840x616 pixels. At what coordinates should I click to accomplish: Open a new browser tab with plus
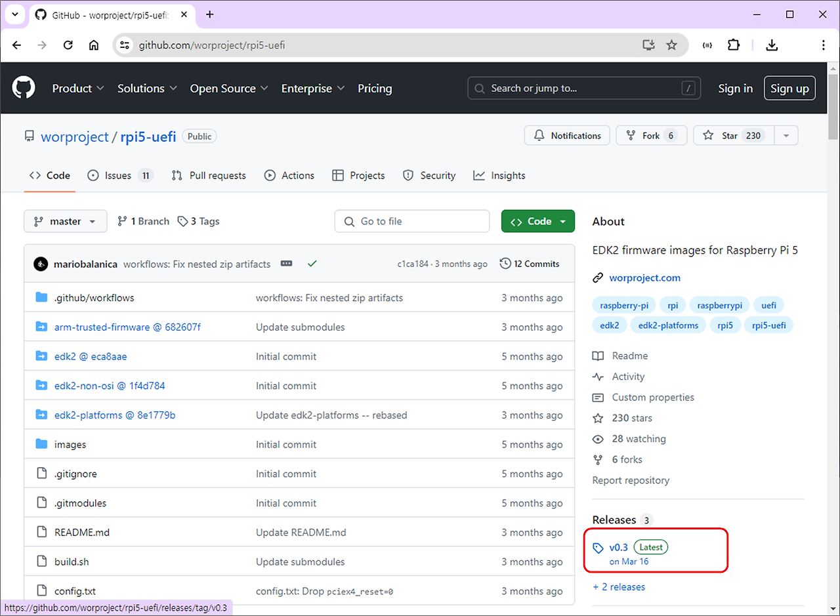[x=210, y=14]
